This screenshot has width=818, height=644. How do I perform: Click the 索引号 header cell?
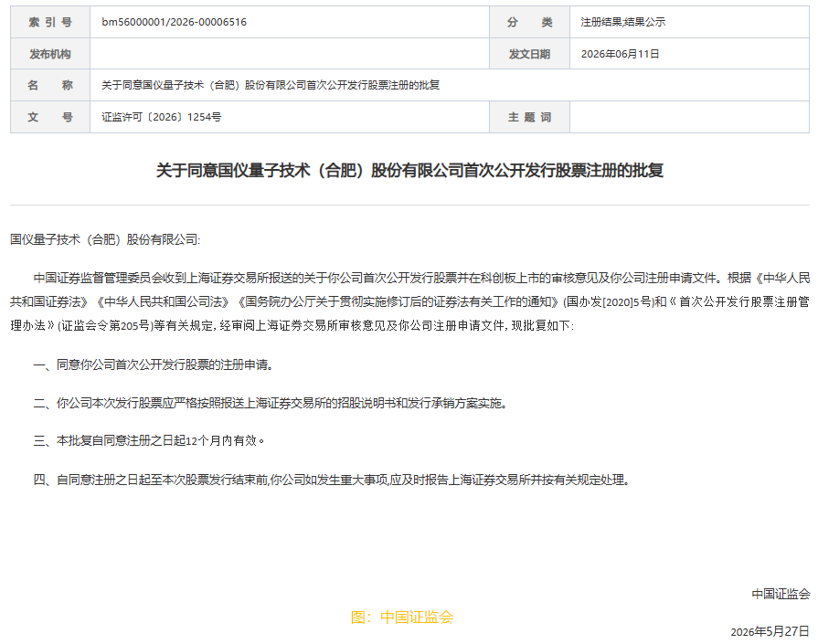(50, 22)
